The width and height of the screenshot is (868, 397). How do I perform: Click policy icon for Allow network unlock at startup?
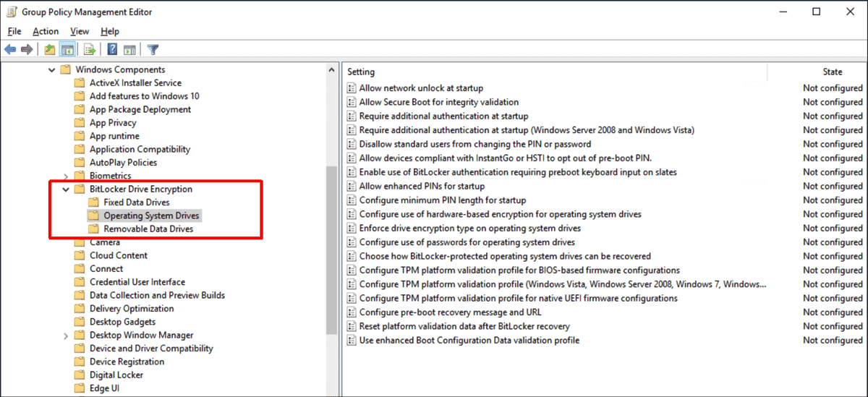[352, 88]
